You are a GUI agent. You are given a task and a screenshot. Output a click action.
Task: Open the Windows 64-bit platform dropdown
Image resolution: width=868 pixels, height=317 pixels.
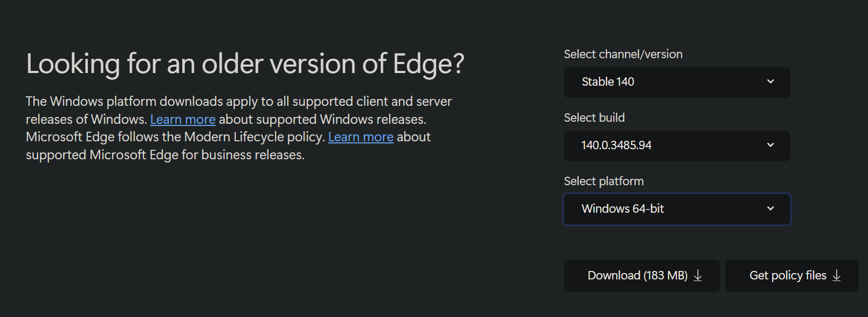pos(677,209)
